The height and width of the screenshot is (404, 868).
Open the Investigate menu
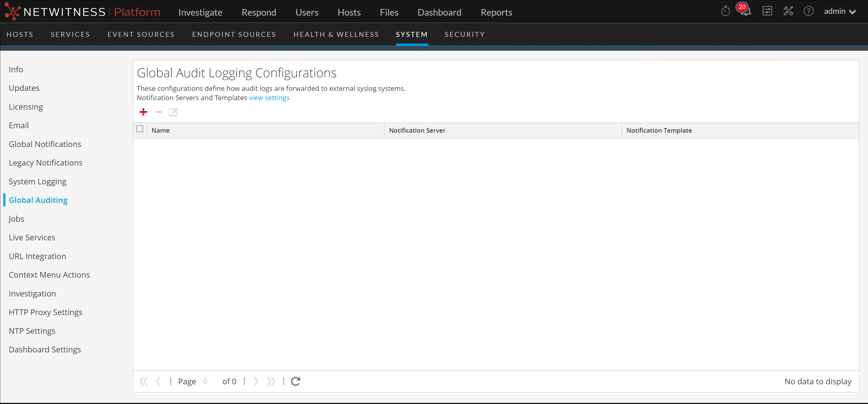click(200, 12)
